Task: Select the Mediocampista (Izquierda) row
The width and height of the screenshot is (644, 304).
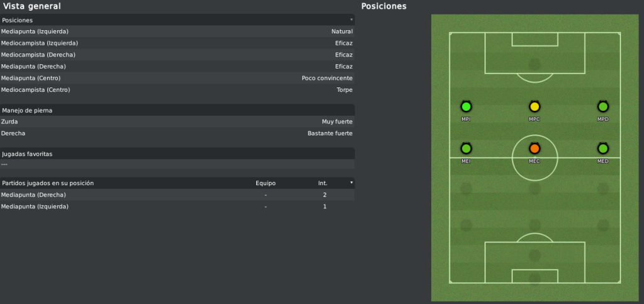Action: pos(177,43)
